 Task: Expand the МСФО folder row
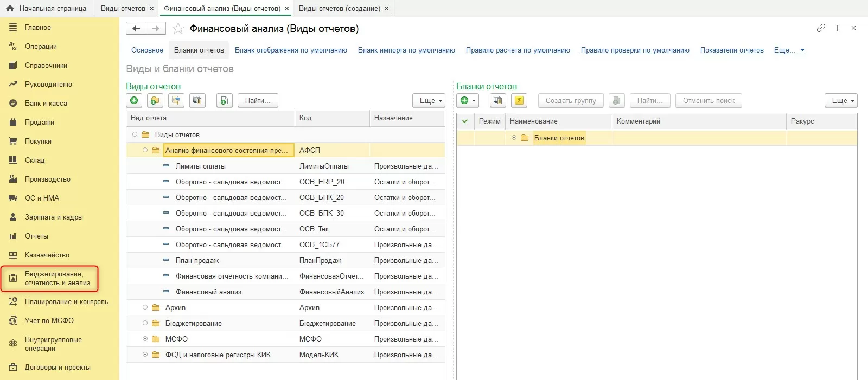point(145,339)
